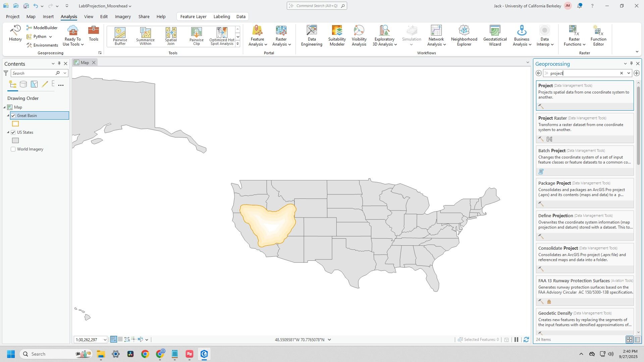Click the Geoprocessing search field
644x362 pixels.
pos(584,73)
